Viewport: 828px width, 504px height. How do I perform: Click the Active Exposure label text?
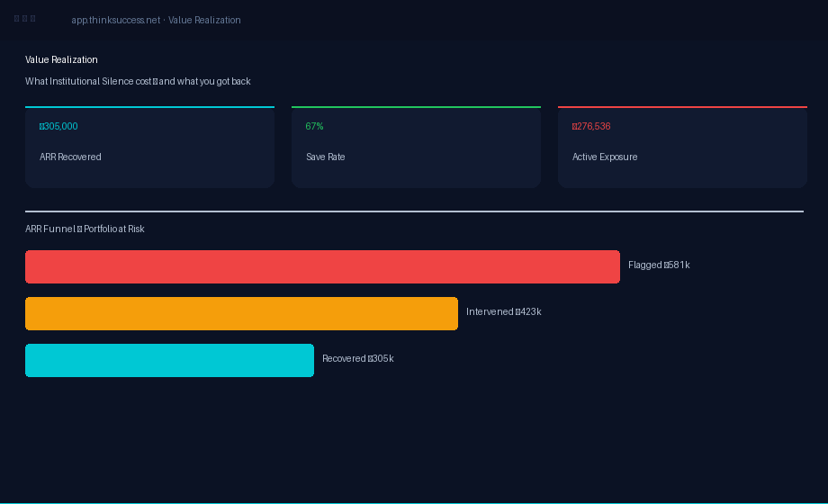pos(605,157)
